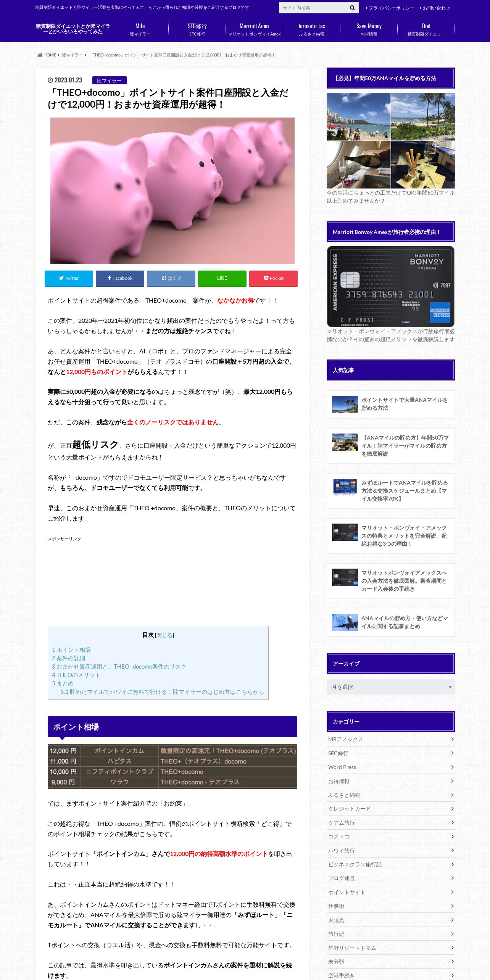The height and width of the screenshot is (980, 490).
Task: Open the Diet menu item
Action: pos(426,29)
